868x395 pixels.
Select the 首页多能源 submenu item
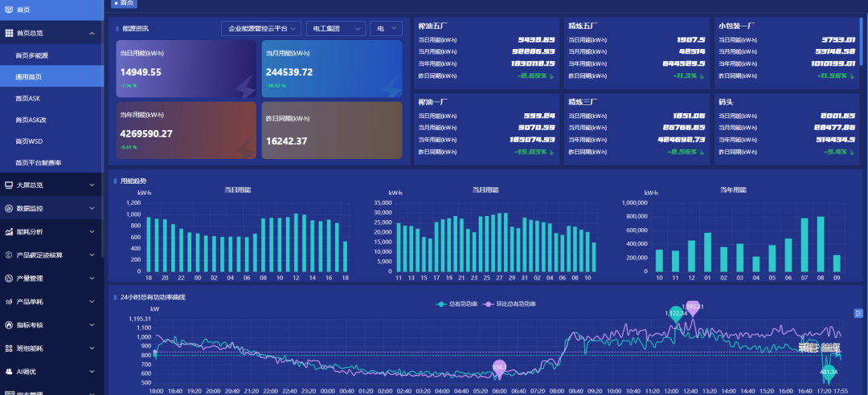(x=51, y=55)
